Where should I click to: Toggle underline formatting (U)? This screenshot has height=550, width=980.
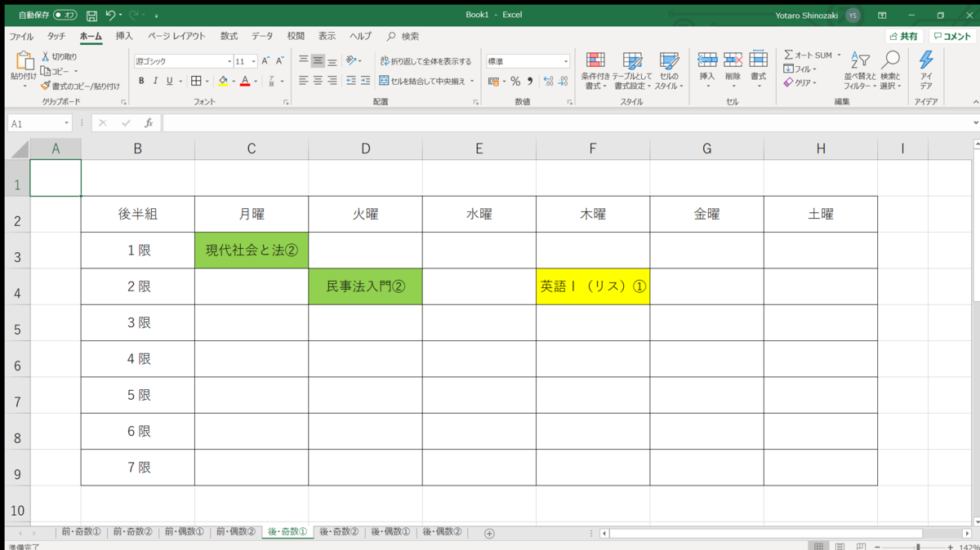(169, 81)
